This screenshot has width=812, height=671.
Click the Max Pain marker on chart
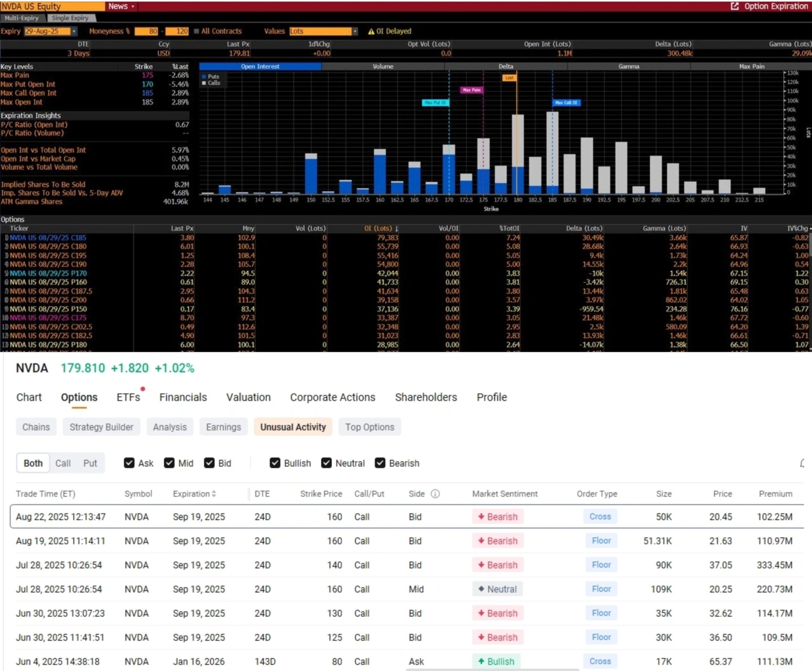coord(471,90)
